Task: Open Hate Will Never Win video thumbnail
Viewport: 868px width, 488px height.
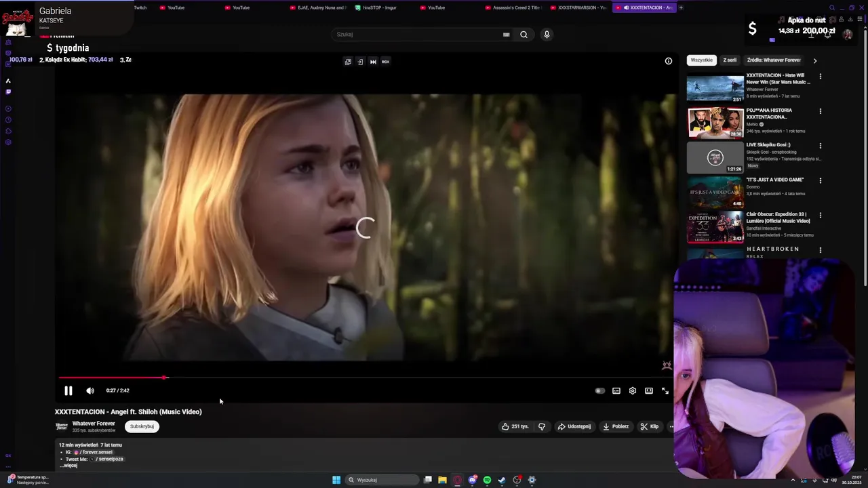Action: (715, 89)
